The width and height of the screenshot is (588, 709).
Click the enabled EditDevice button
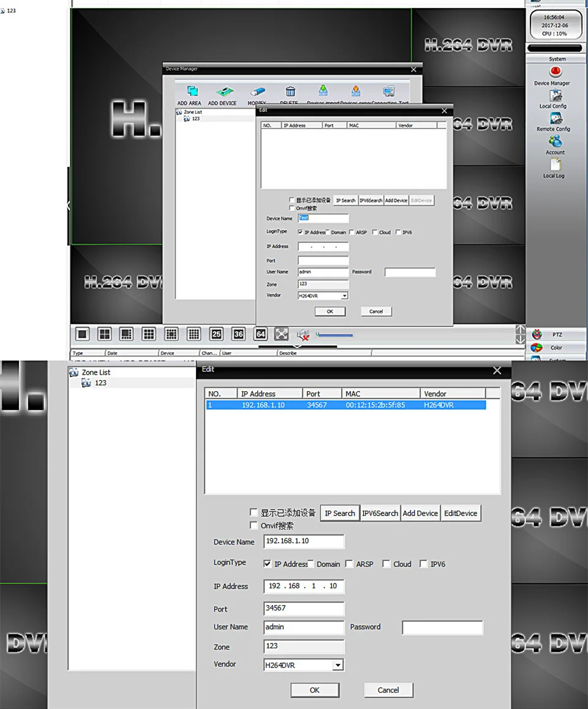pyautogui.click(x=461, y=513)
